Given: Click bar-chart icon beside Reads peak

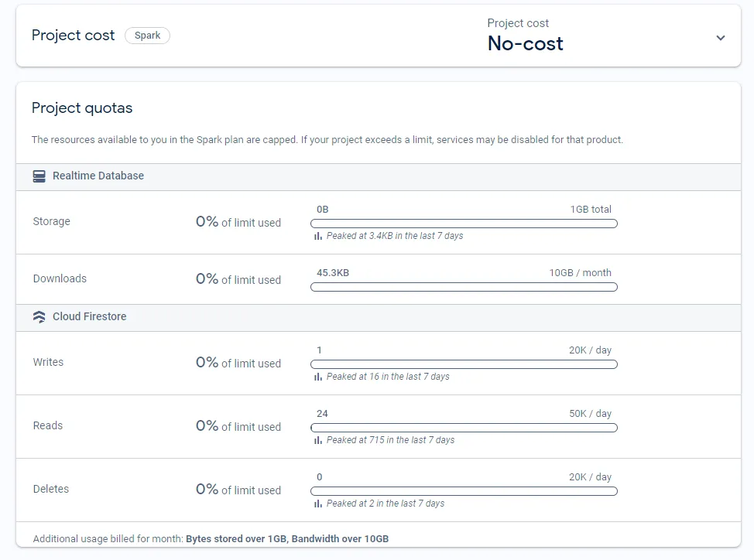Looking at the screenshot, I should tap(317, 440).
